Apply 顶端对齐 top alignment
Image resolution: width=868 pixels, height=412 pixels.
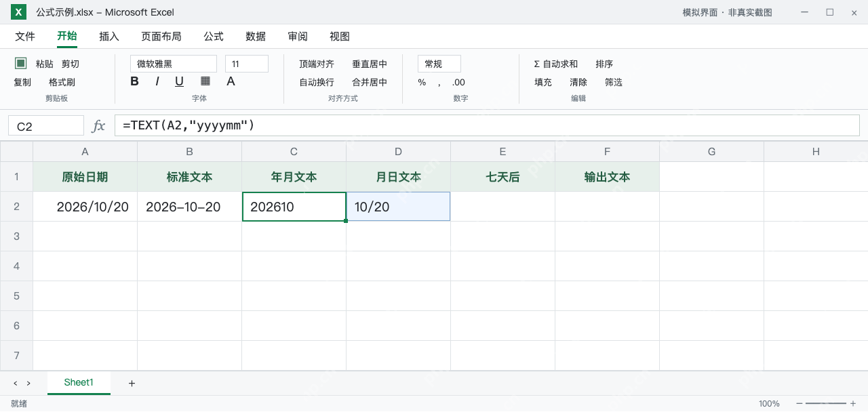[317, 64]
